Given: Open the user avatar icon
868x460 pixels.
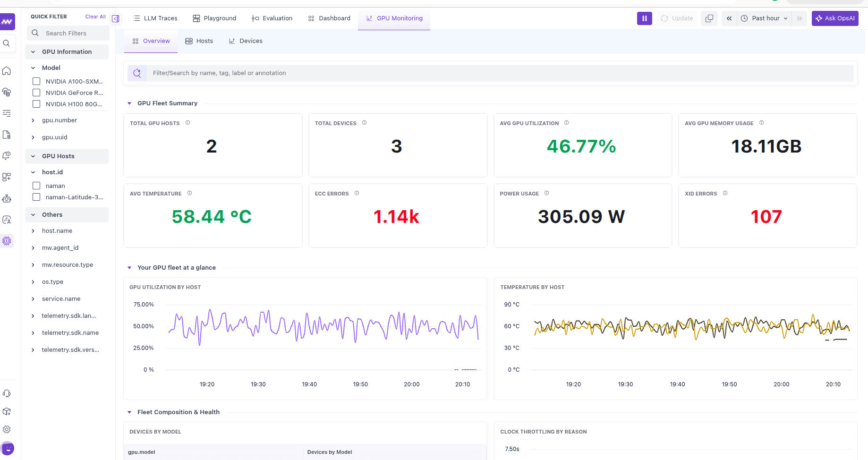Looking at the screenshot, I should point(7,448).
